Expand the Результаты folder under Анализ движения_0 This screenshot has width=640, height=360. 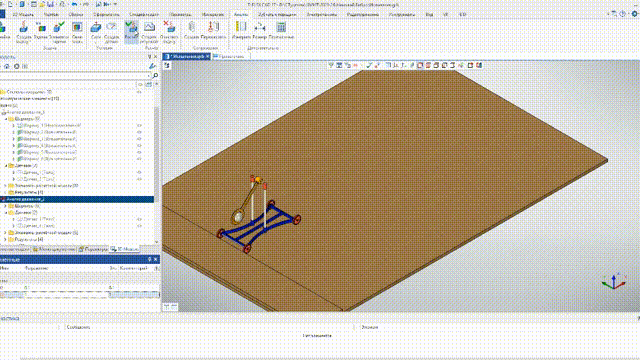pos(6,192)
